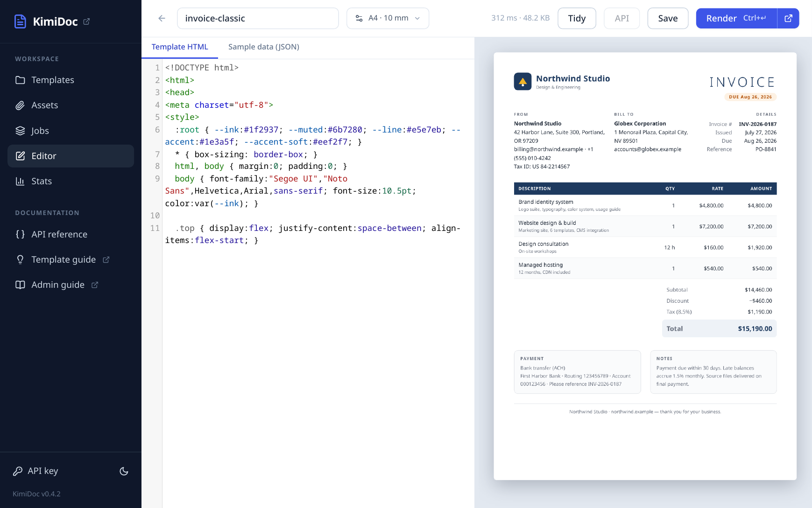Click the API reference braces icon
Screen dimensions: 812x508
(x=20, y=234)
